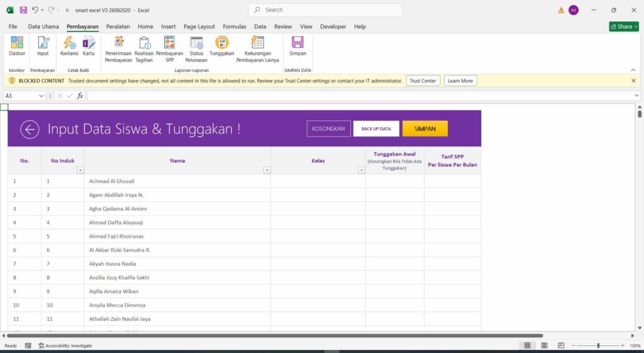Open Kekurangan Pembayaran Lainya report

257,49
